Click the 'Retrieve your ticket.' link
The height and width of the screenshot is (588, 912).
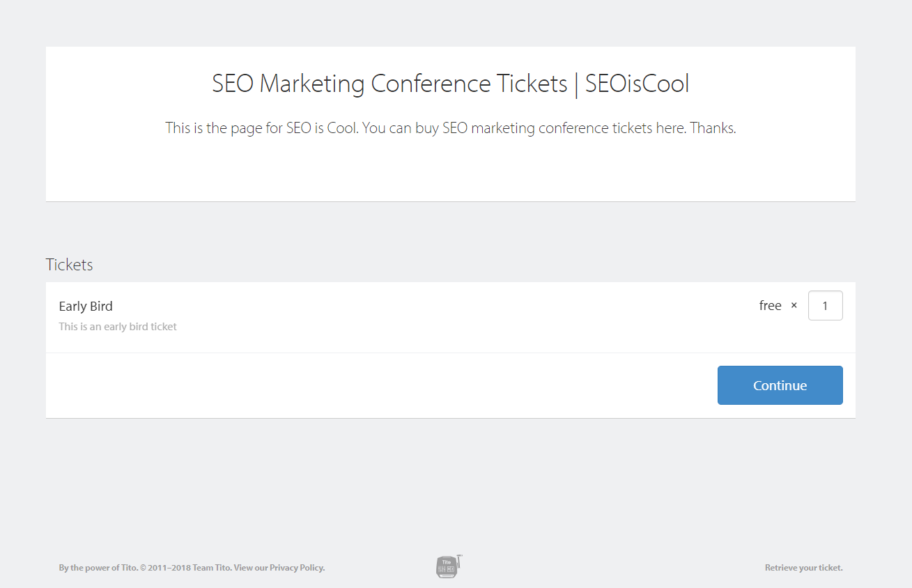coord(803,568)
